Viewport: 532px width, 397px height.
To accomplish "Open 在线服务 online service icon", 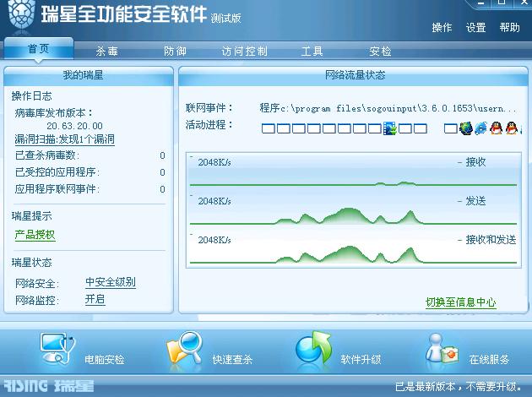I will click(442, 349).
